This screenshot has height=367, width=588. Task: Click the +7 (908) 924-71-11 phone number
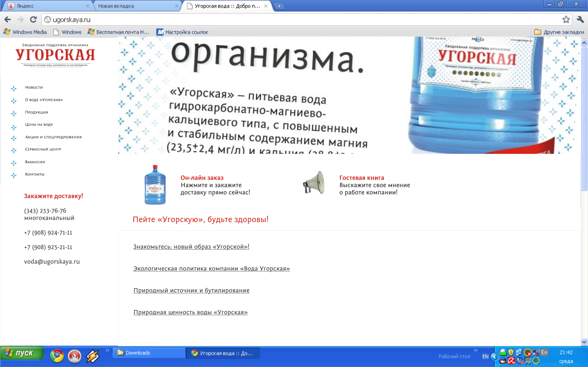coord(48,233)
